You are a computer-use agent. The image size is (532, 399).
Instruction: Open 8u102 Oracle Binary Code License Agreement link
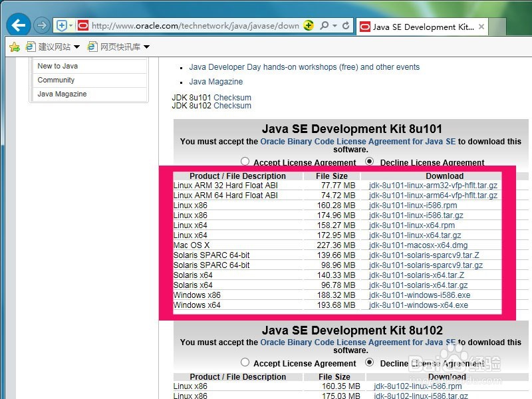click(x=358, y=342)
